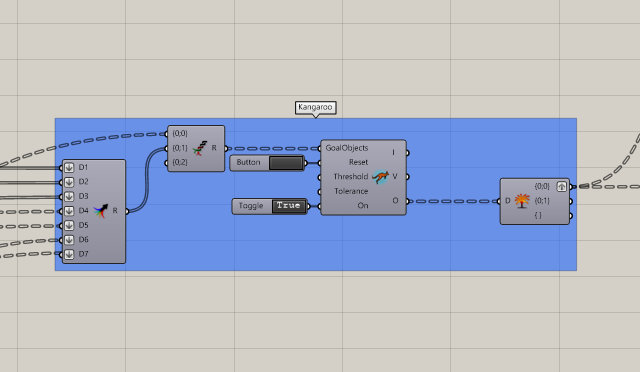Click the D4 input arrow icon
Viewport: 640px width, 372px height.
tap(69, 211)
